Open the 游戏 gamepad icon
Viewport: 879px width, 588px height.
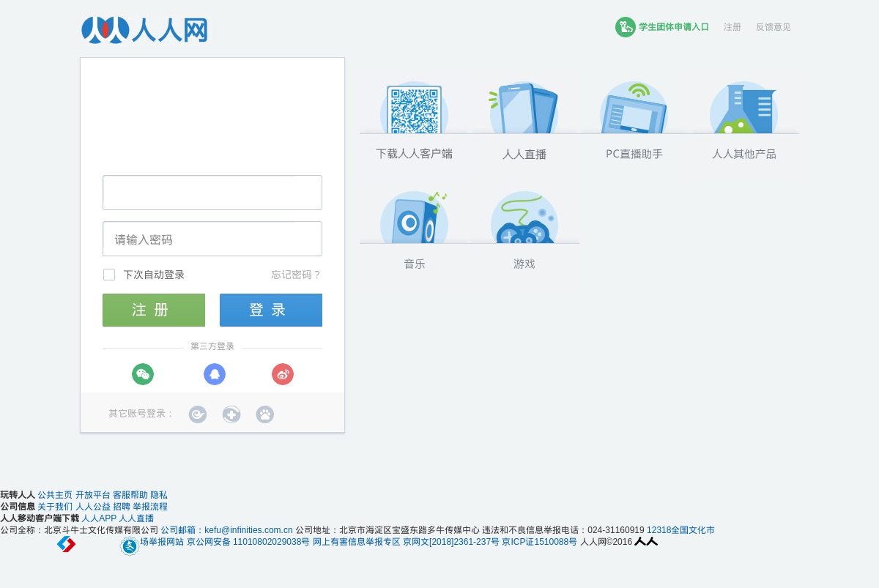(524, 217)
